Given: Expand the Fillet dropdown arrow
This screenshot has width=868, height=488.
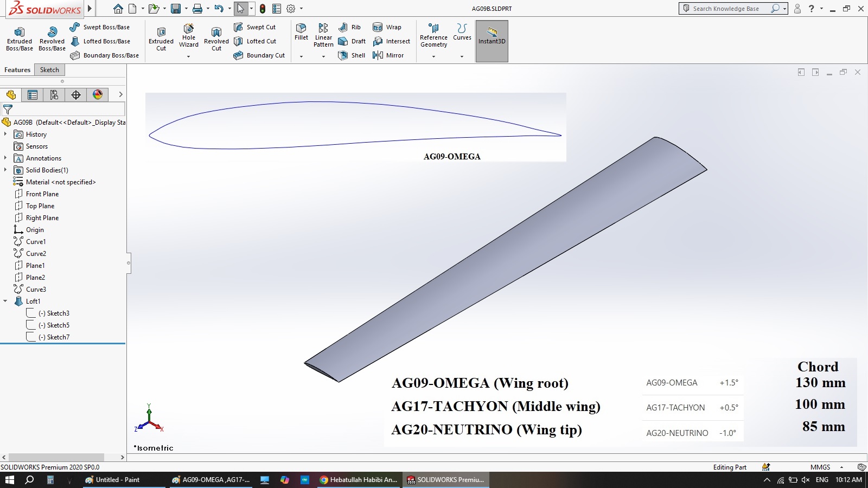Looking at the screenshot, I should [301, 56].
